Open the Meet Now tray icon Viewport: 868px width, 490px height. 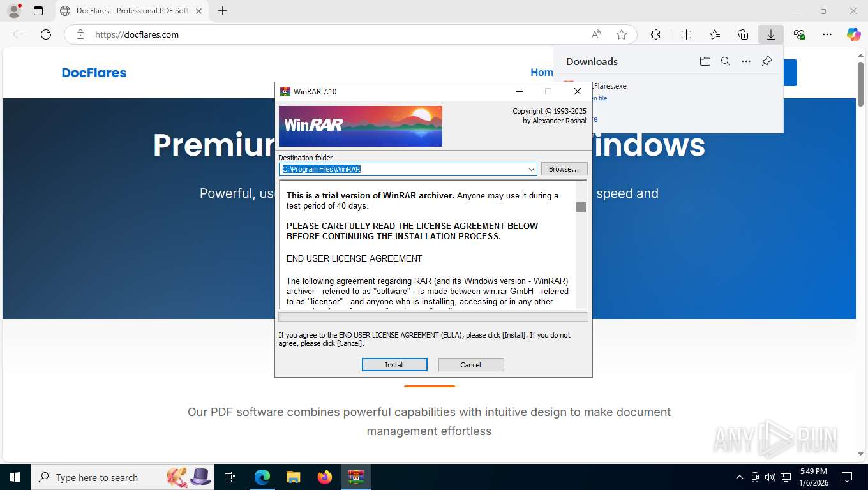(x=755, y=477)
